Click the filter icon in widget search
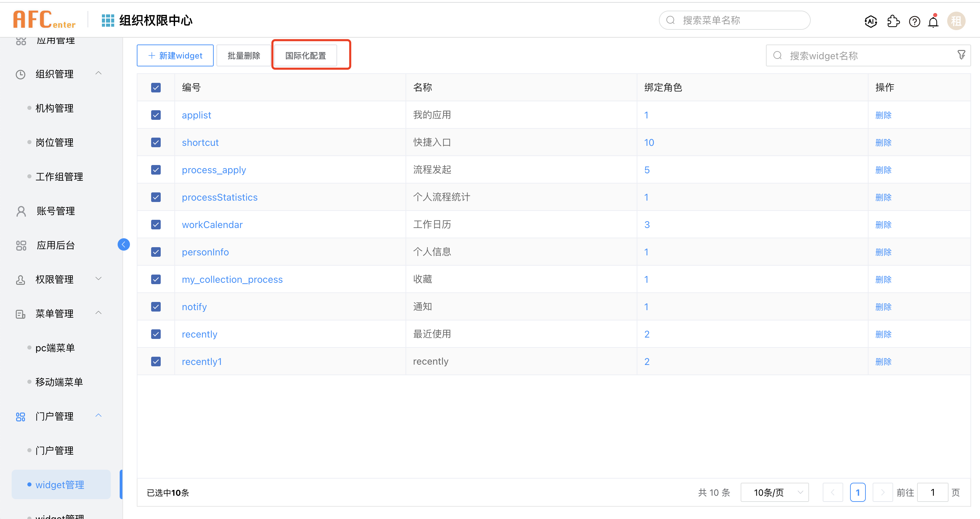Image resolution: width=980 pixels, height=519 pixels. (x=961, y=55)
